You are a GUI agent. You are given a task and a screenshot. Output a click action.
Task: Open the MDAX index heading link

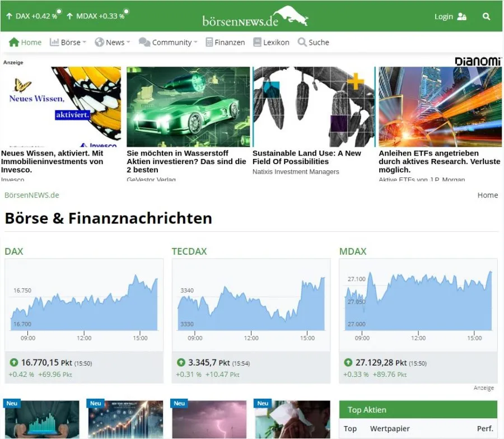point(353,251)
